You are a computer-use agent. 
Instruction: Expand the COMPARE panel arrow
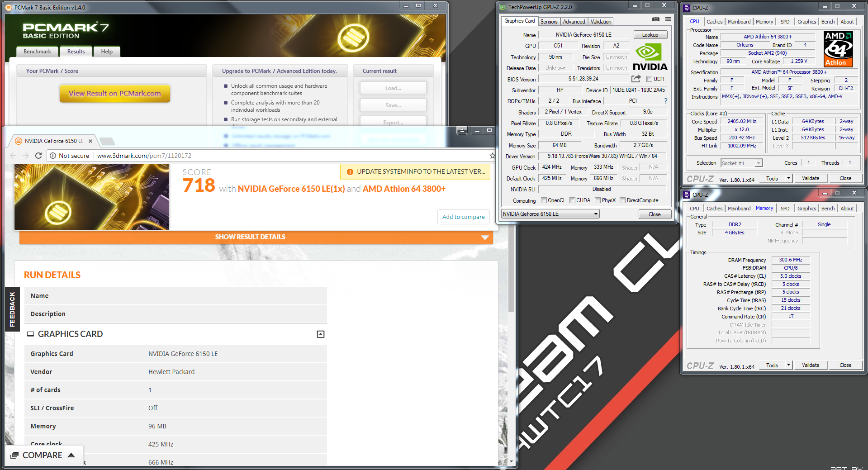(71, 455)
